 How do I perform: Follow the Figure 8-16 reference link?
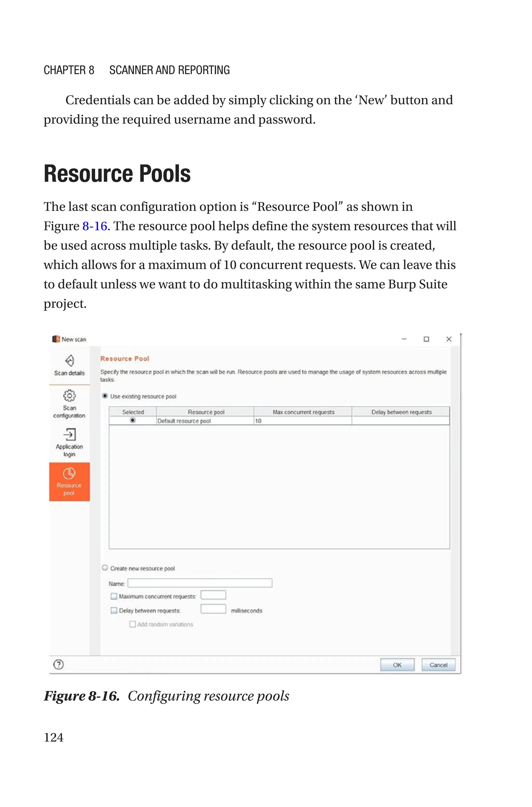point(95,226)
